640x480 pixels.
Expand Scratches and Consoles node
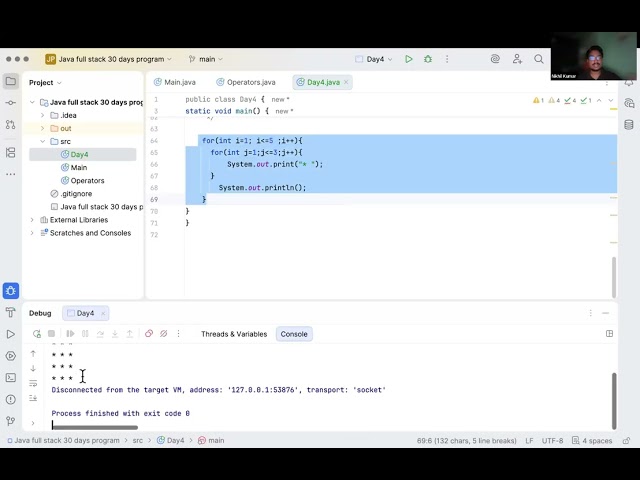[x=32, y=233]
